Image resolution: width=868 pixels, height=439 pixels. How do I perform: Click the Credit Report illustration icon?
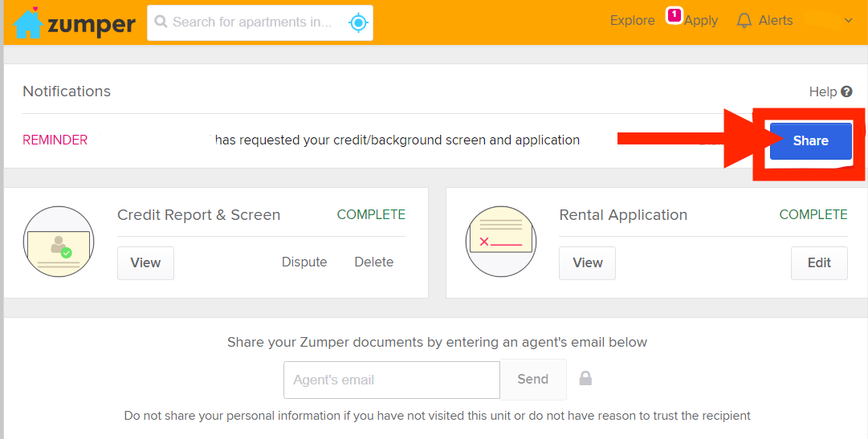click(59, 242)
